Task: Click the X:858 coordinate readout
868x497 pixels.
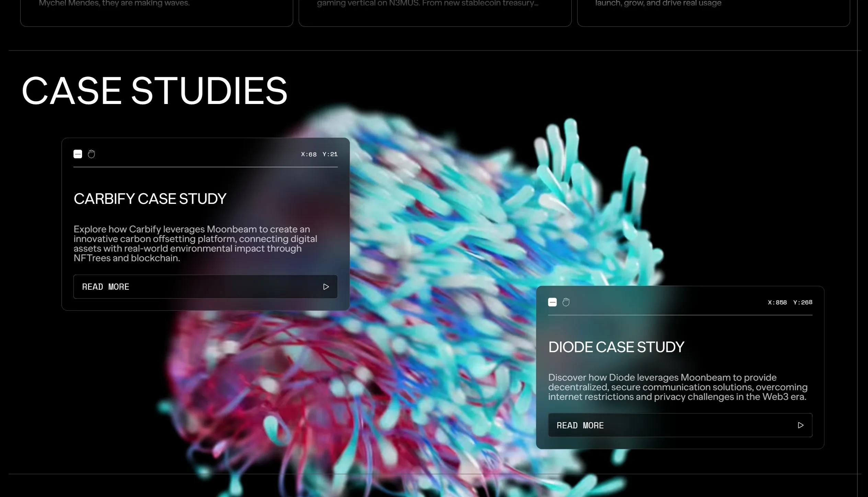Action: 777,302
